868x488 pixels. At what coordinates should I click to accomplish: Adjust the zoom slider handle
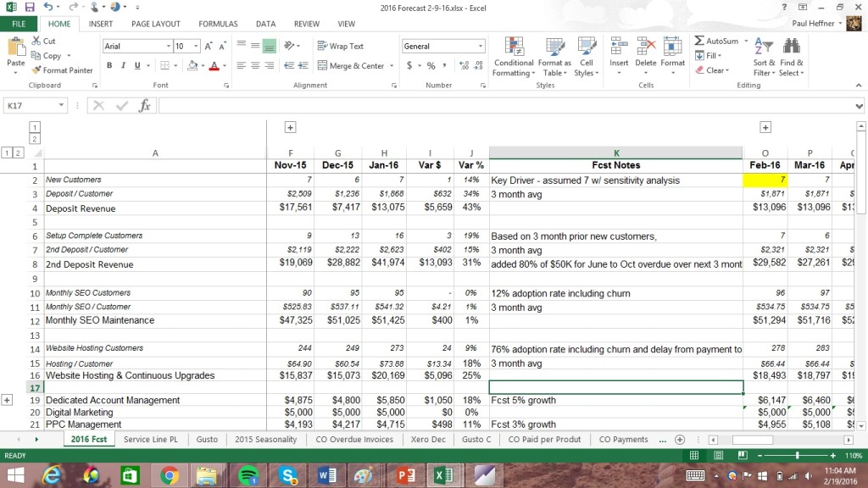(x=797, y=455)
